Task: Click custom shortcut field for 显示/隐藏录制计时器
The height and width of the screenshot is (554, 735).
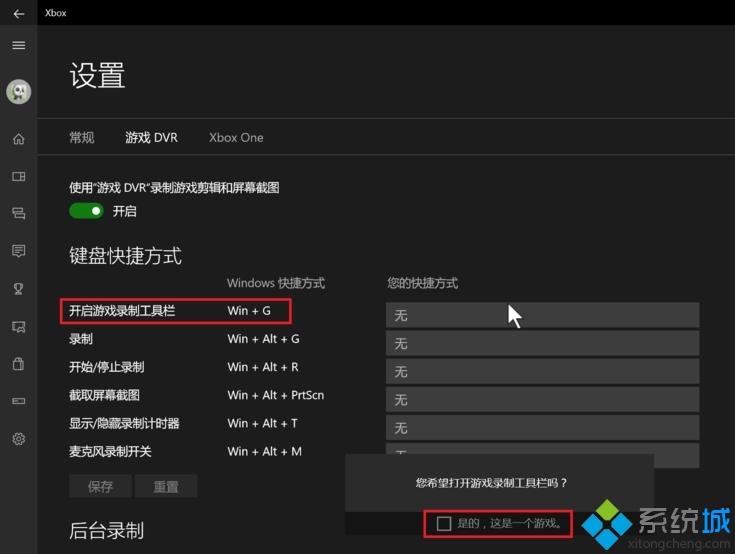Action: [x=542, y=428]
